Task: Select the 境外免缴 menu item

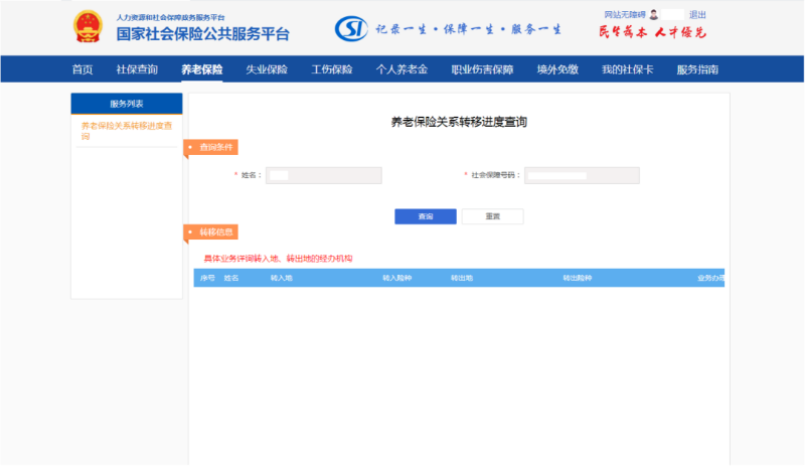Action: tap(557, 70)
